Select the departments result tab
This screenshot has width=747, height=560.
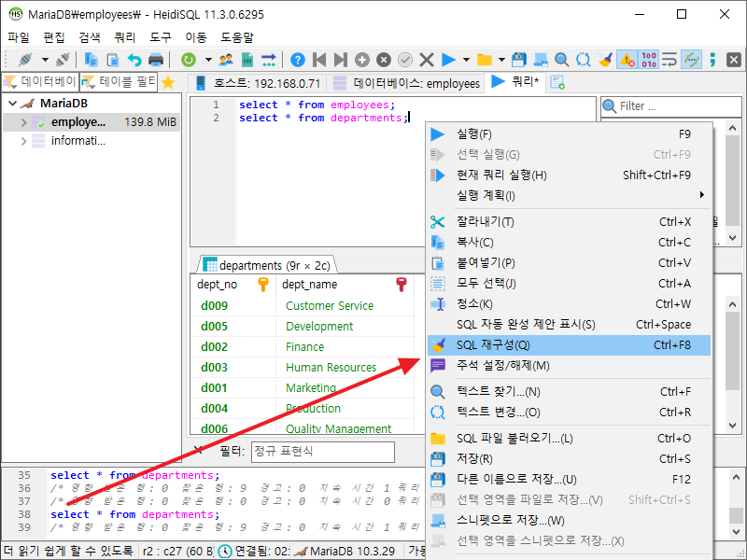click(267, 265)
